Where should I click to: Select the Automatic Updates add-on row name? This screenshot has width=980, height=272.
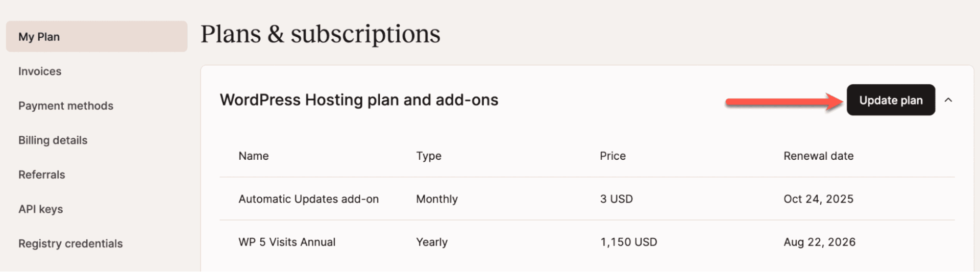click(308, 199)
